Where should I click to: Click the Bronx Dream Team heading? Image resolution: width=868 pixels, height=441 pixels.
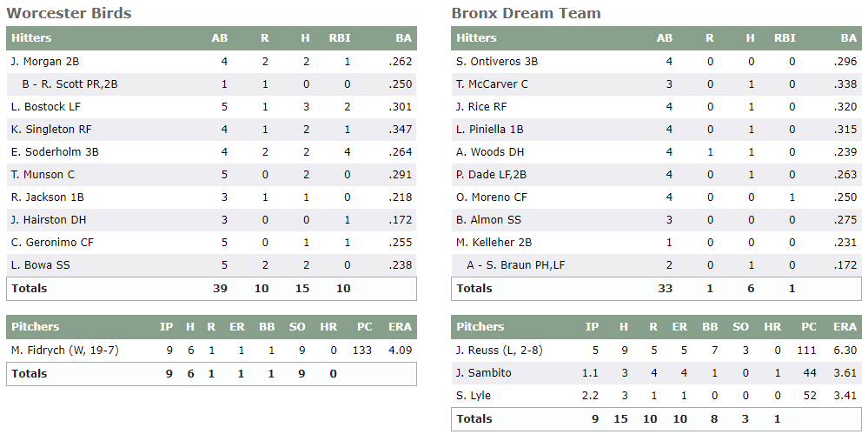click(526, 13)
